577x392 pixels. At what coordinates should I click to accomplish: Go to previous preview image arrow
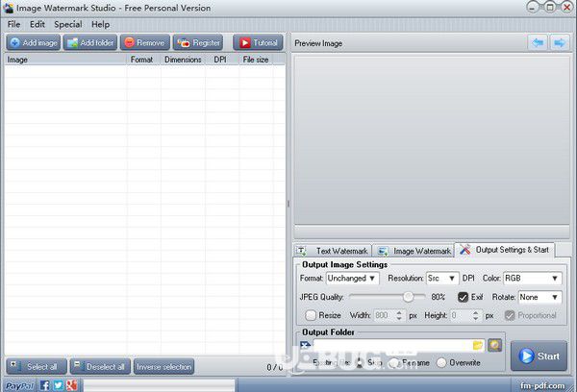(x=538, y=43)
